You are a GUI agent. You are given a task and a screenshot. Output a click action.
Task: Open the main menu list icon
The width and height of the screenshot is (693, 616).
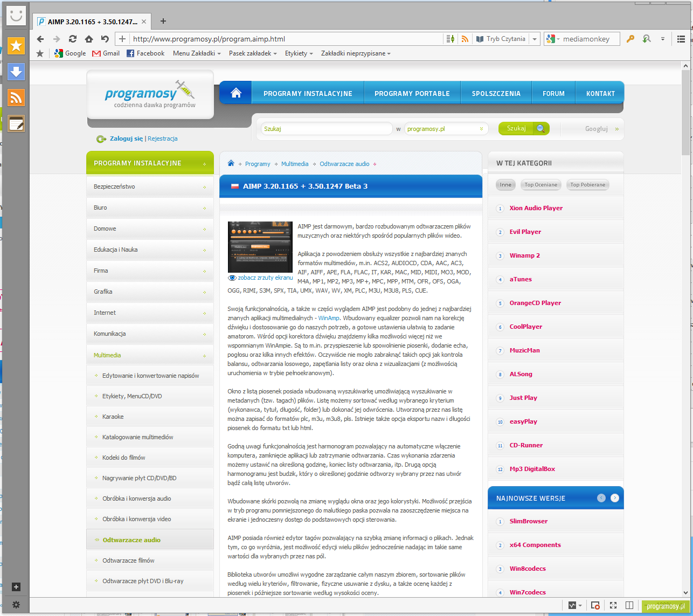pyautogui.click(x=681, y=39)
